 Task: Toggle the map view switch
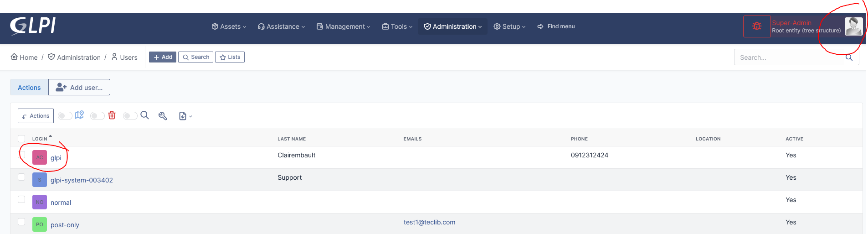[x=65, y=116]
